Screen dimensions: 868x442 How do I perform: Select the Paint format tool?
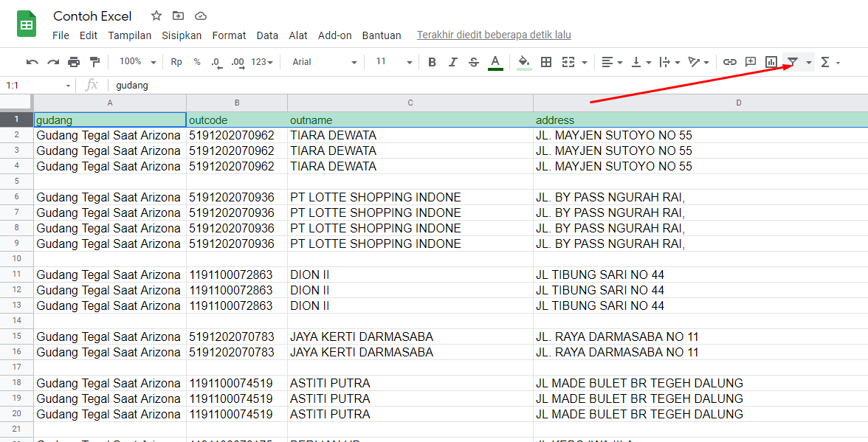[95, 62]
